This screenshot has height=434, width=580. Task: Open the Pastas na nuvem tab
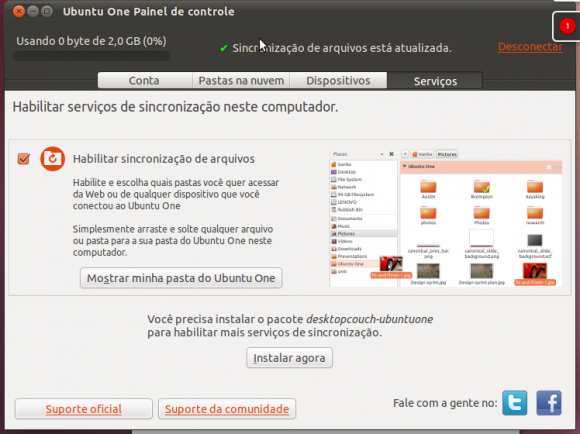click(241, 80)
